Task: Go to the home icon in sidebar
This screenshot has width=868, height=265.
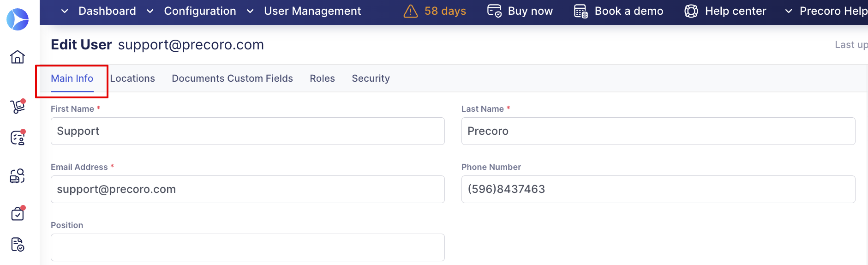Action: point(18,57)
